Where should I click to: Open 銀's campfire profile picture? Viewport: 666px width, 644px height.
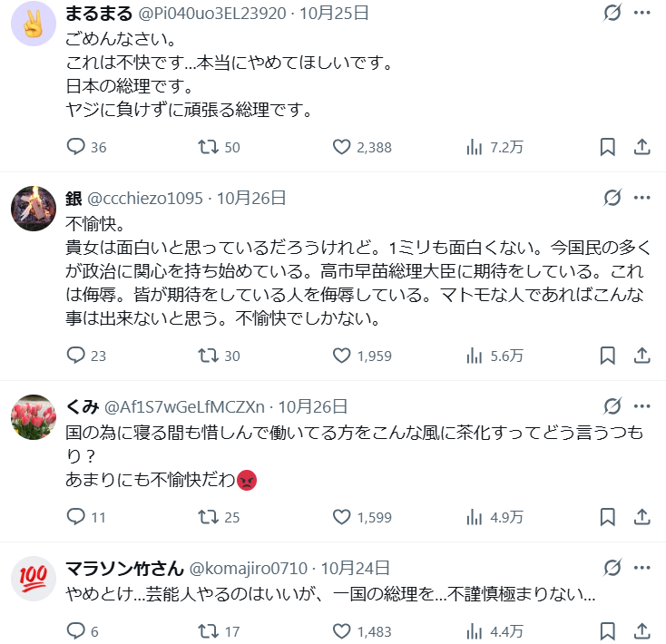coord(34,210)
